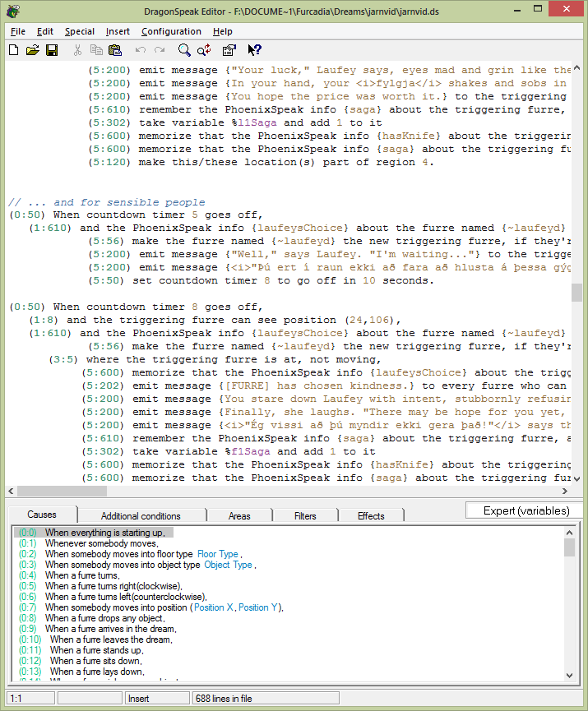Click line 'take variable %l1Saga and add 1'
The height and width of the screenshot is (711, 588).
click(x=235, y=122)
